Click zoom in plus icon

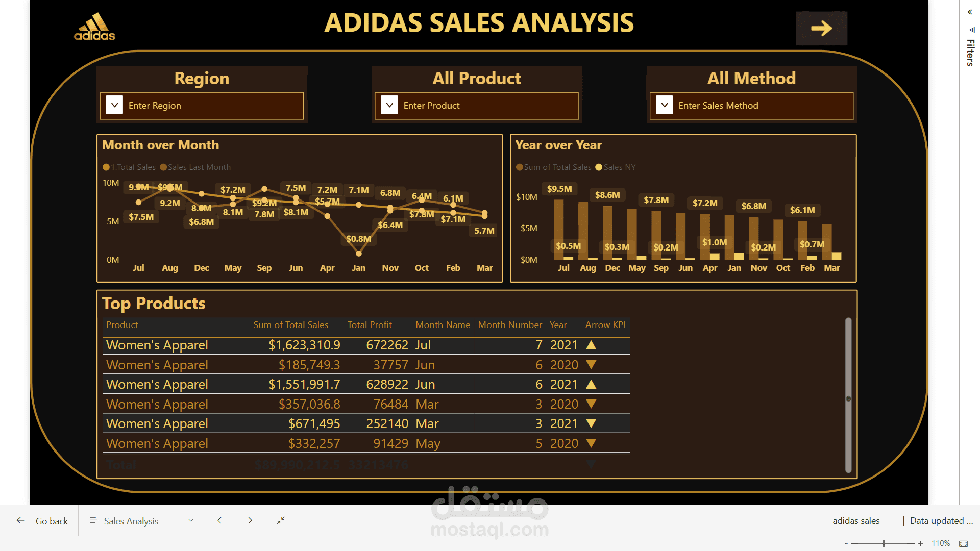coord(920,543)
